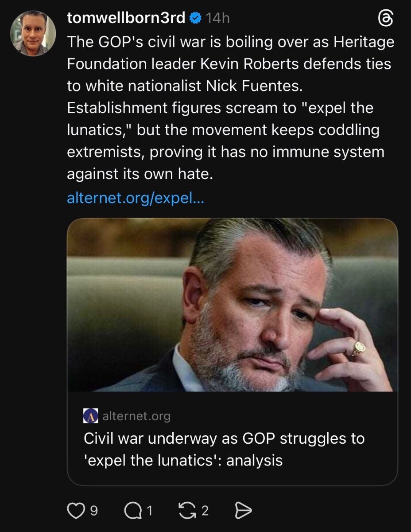This screenshot has height=532, width=411.
Task: Click the alternet.org favicon in the link card
Action: [x=90, y=416]
